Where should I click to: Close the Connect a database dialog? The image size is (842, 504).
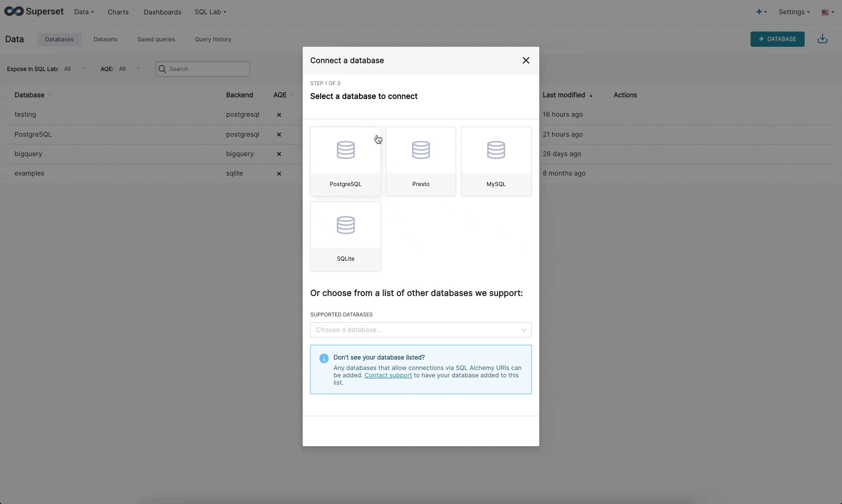click(x=525, y=60)
